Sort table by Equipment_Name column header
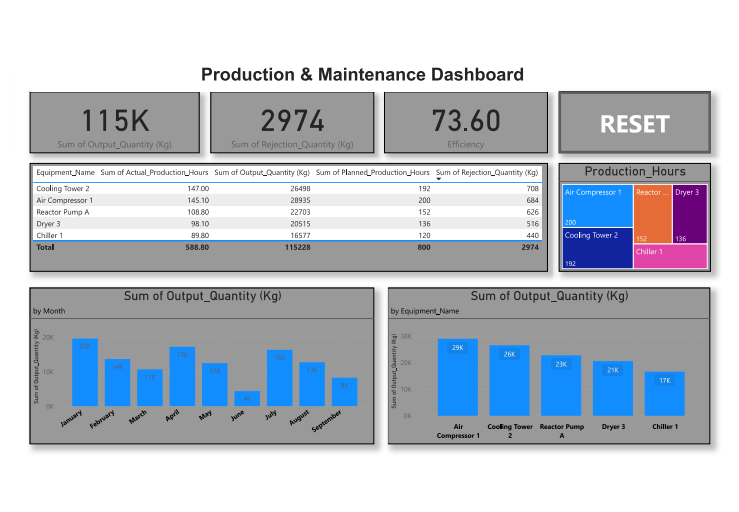The image size is (739, 512). coord(66,173)
